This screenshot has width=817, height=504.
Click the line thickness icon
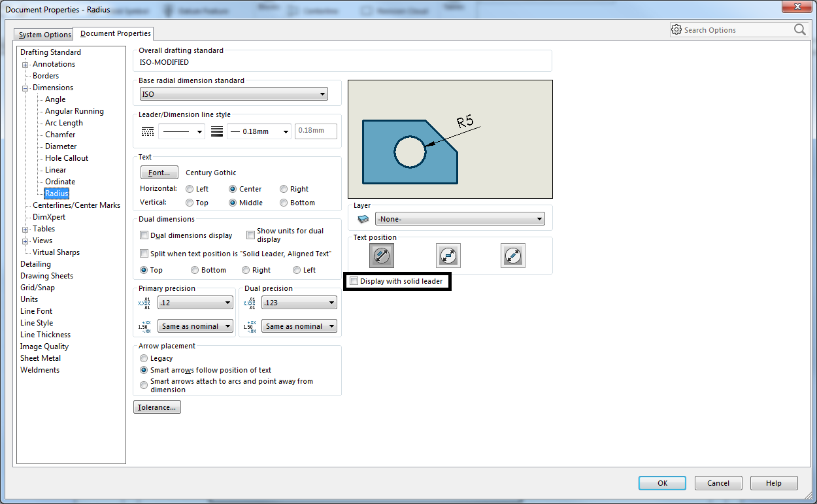pos(217,131)
